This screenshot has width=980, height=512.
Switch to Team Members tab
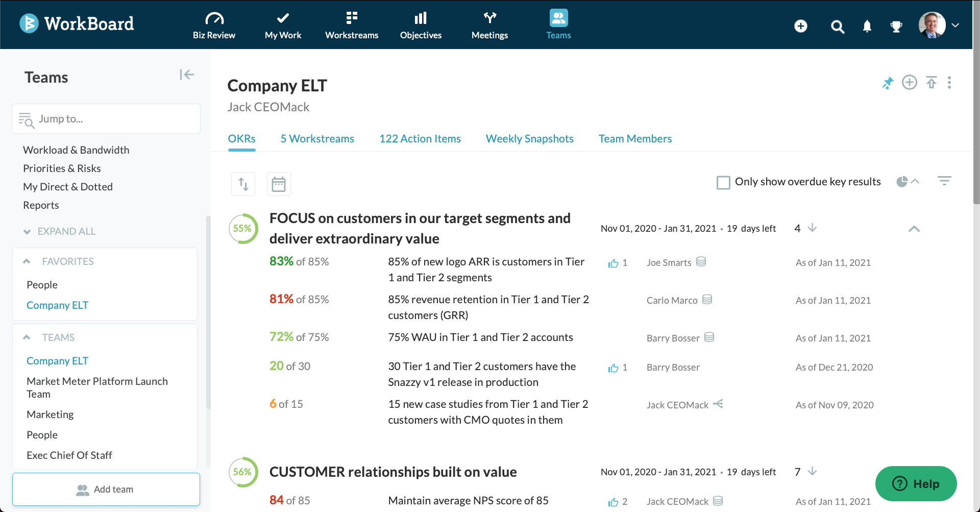pyautogui.click(x=635, y=139)
